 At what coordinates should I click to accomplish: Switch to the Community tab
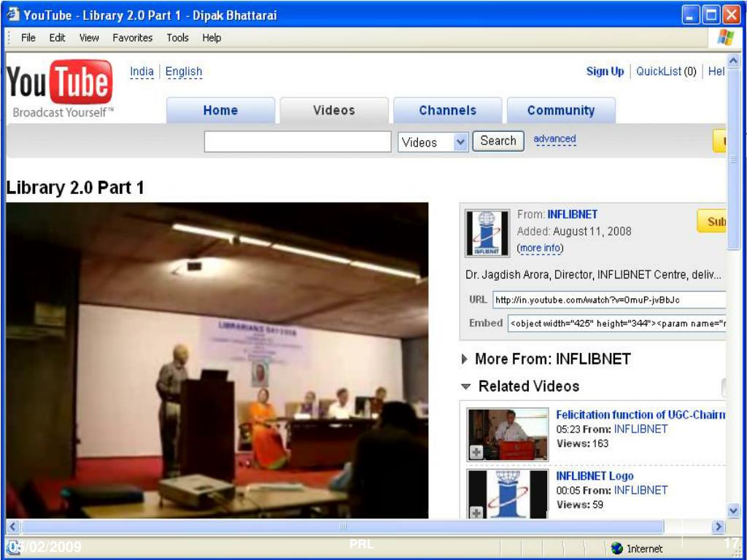[x=561, y=111]
